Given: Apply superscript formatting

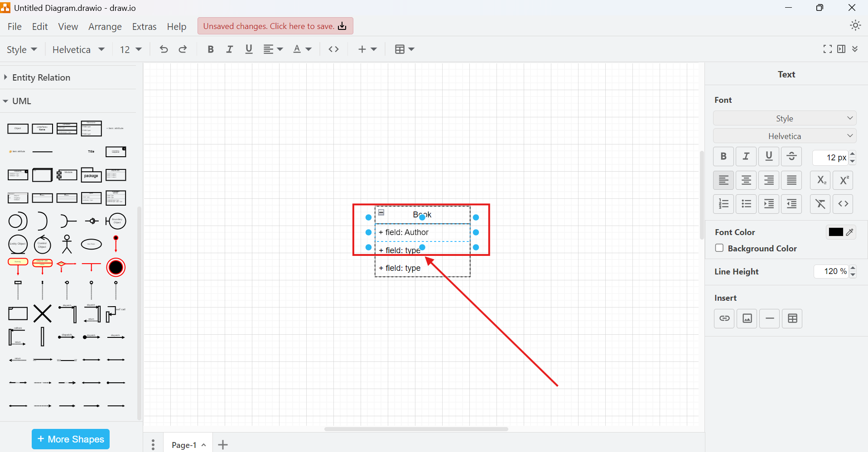Looking at the screenshot, I should pos(843,180).
